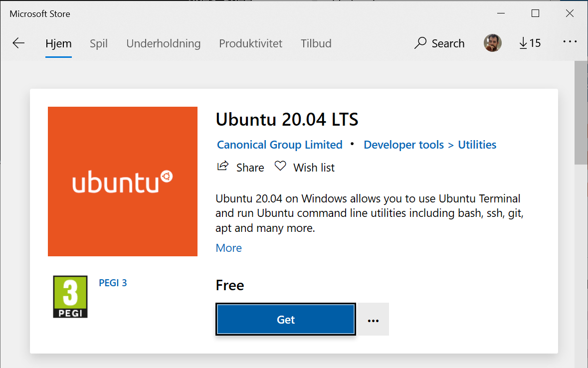This screenshot has height=368, width=588.
Task: Open the Utilities subcategory link
Action: (x=477, y=145)
